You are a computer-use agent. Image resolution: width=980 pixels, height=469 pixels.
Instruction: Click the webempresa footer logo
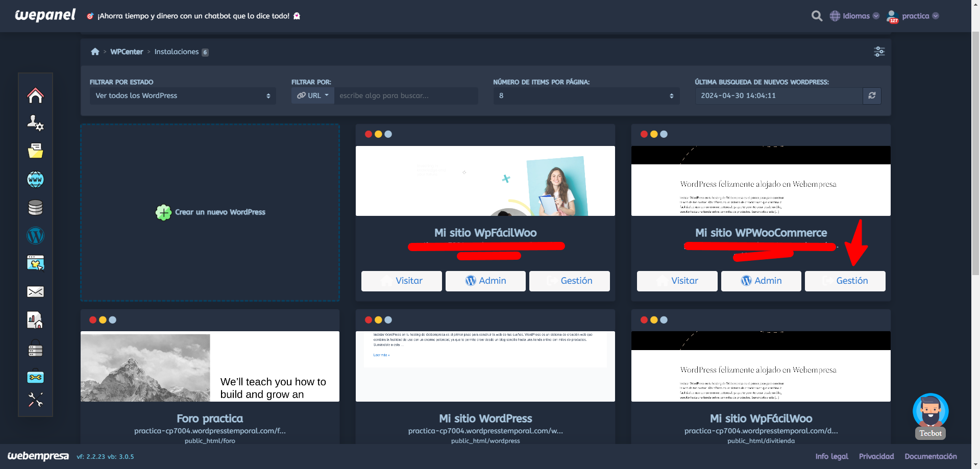[38, 456]
